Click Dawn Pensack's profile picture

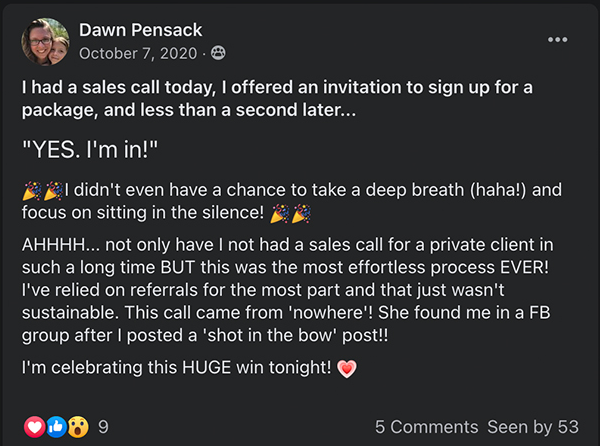[46, 41]
